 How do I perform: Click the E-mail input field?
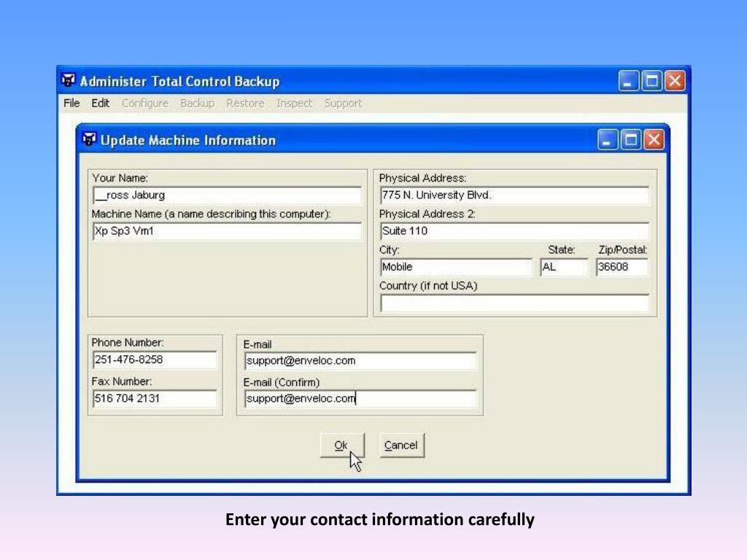[360, 361]
